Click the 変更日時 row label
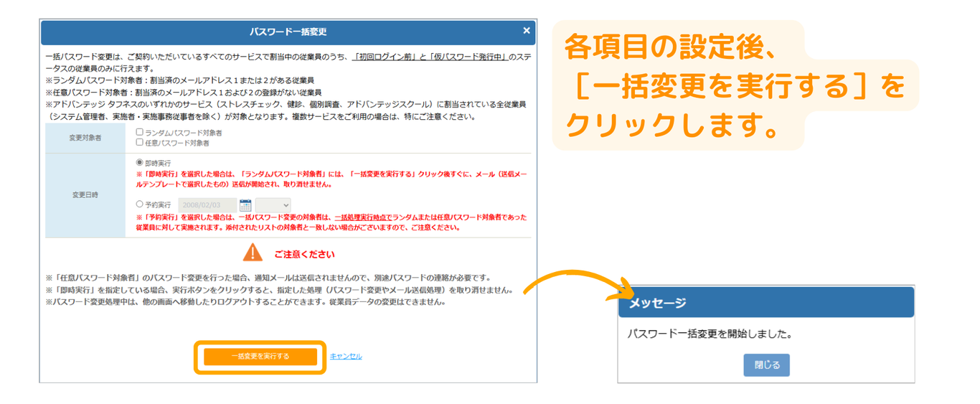980x404 pixels. (85, 194)
